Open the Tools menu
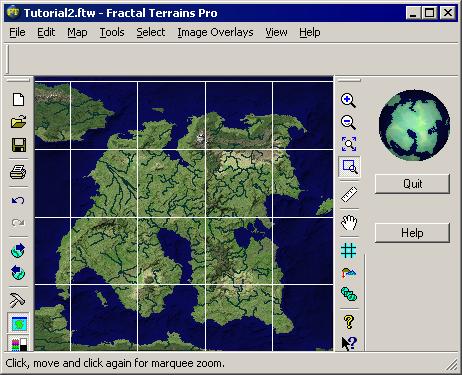The image size is (462, 375). [x=112, y=32]
